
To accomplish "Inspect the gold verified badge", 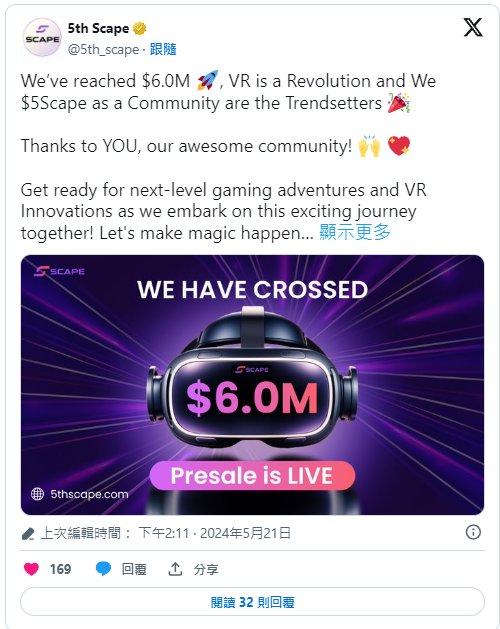I will [x=140, y=28].
